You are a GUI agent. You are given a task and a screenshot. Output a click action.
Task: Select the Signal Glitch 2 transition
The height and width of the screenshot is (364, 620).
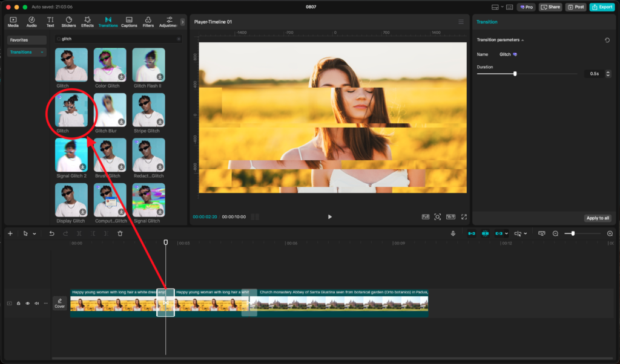coord(71,155)
